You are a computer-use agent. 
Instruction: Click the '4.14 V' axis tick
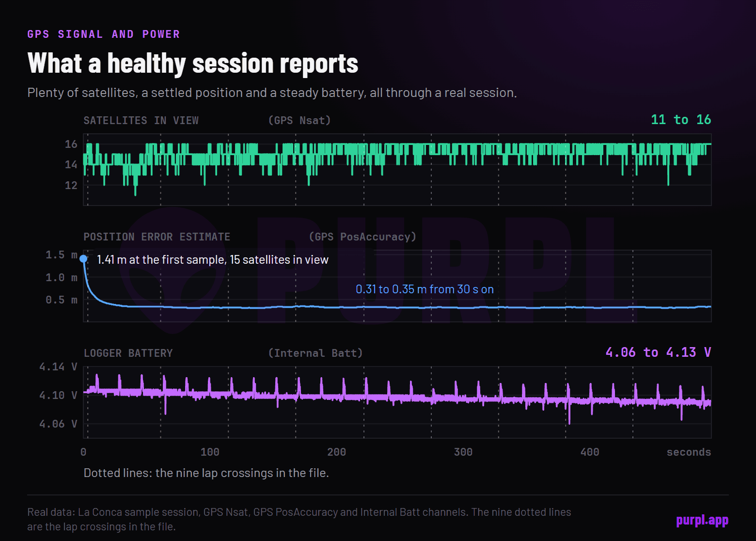(58, 366)
